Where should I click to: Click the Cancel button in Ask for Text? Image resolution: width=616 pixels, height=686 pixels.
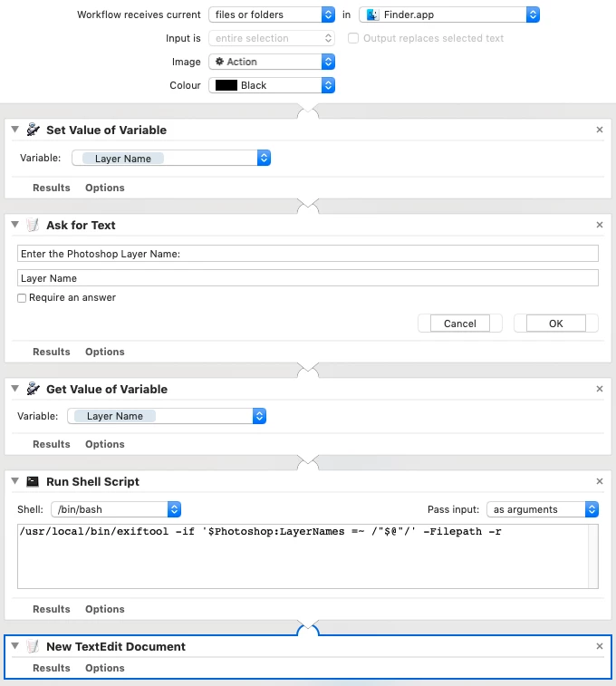460,324
